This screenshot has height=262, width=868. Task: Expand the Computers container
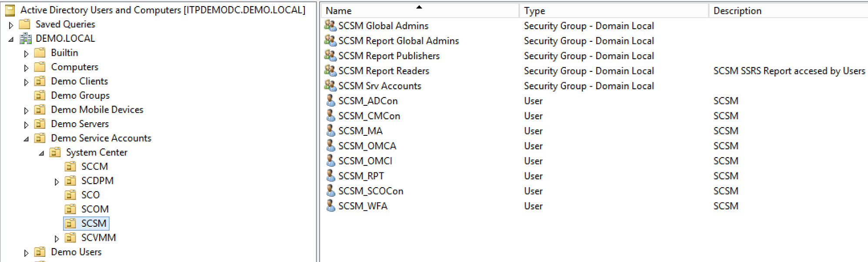click(x=26, y=68)
